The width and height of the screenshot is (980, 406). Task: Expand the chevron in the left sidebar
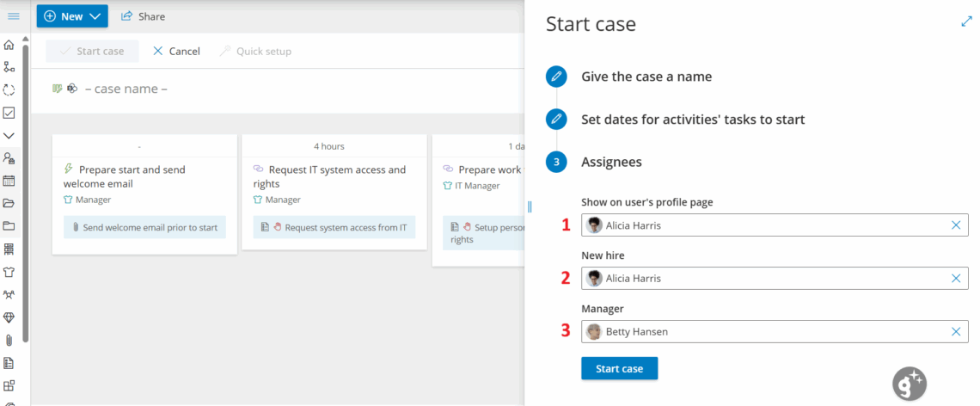pyautogui.click(x=9, y=136)
